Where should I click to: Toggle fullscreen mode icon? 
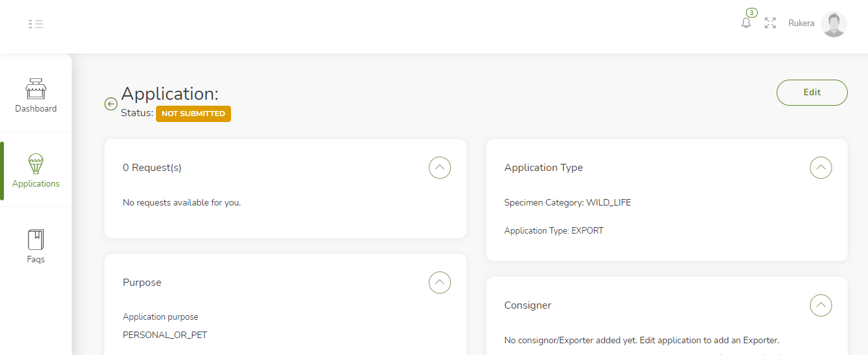point(770,23)
